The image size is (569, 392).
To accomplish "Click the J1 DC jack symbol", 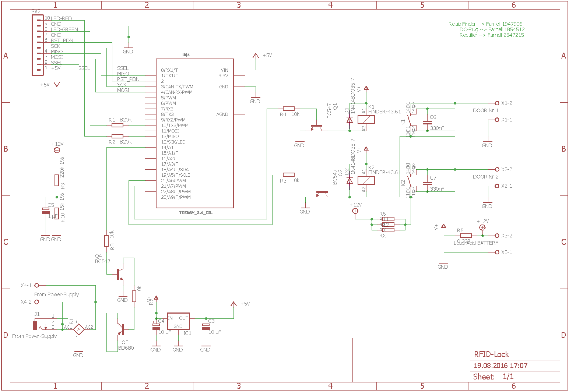I will click(x=41, y=325).
